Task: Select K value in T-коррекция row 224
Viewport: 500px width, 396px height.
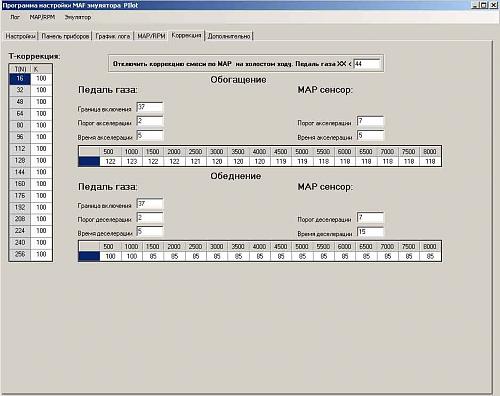Action: coord(41,231)
